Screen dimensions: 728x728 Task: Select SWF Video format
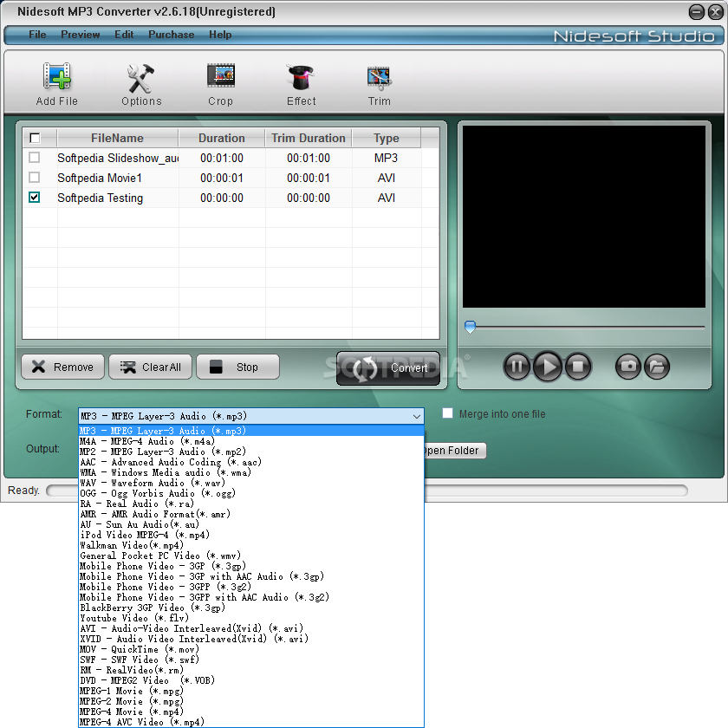coord(251,660)
